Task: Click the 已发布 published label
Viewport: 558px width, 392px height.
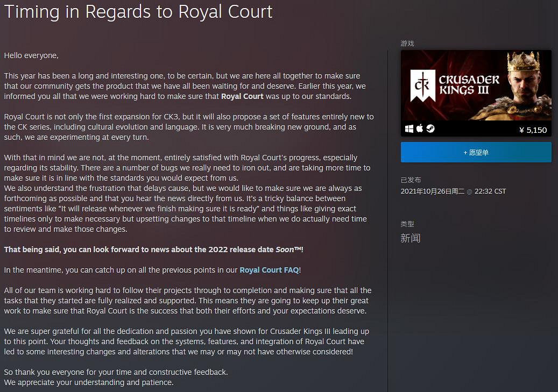Action: (x=411, y=180)
